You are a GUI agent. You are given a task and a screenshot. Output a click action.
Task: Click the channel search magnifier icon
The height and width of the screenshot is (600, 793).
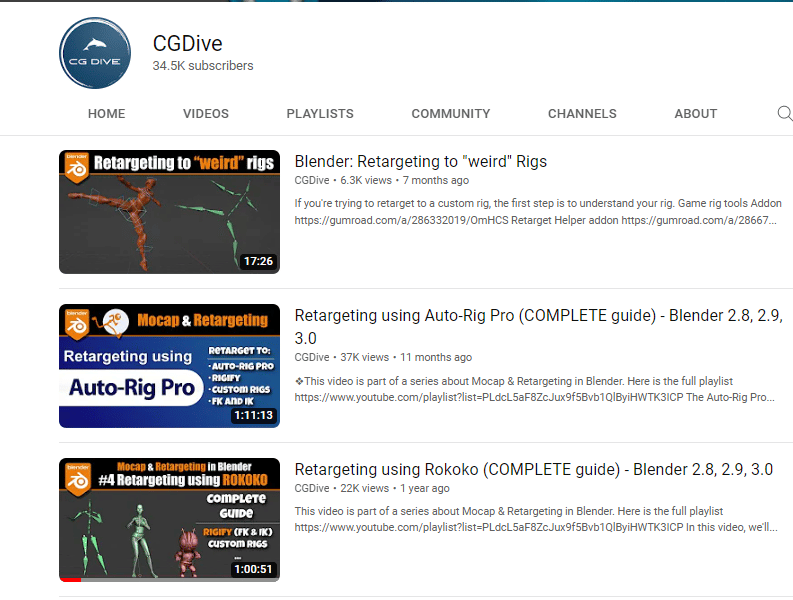point(784,113)
